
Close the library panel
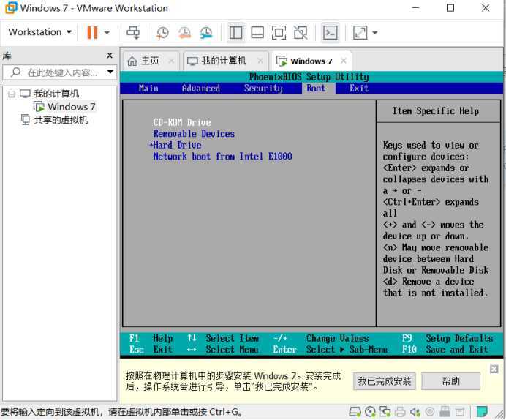(x=110, y=56)
